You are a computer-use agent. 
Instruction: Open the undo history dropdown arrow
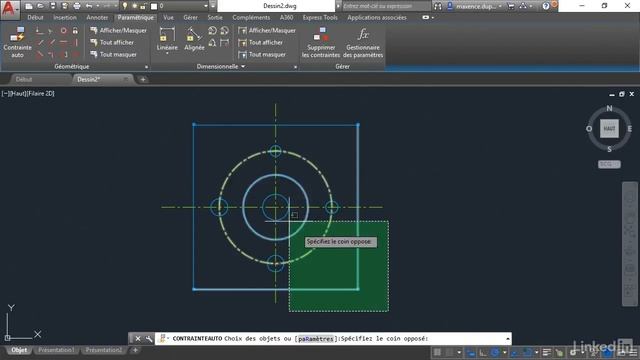pos(98,6)
